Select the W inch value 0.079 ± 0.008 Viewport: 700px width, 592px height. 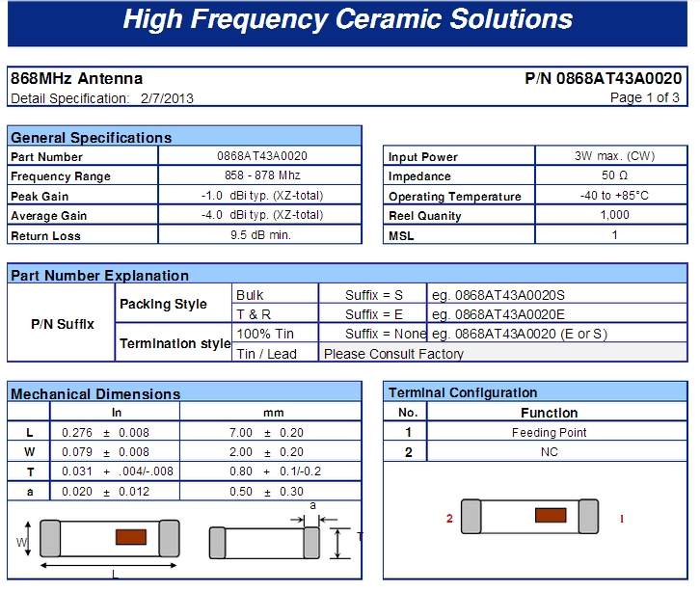point(105,452)
